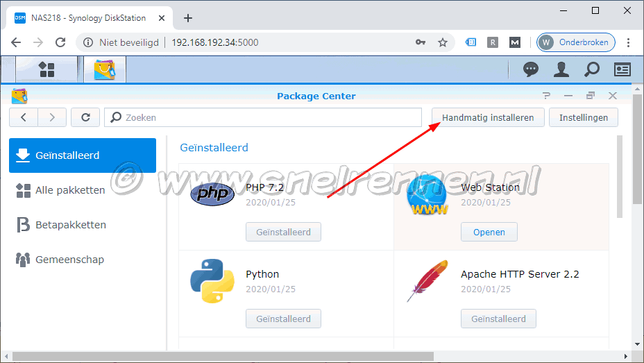The height and width of the screenshot is (363, 644).
Task: View the Niet beveiligd site info
Action: tap(121, 42)
